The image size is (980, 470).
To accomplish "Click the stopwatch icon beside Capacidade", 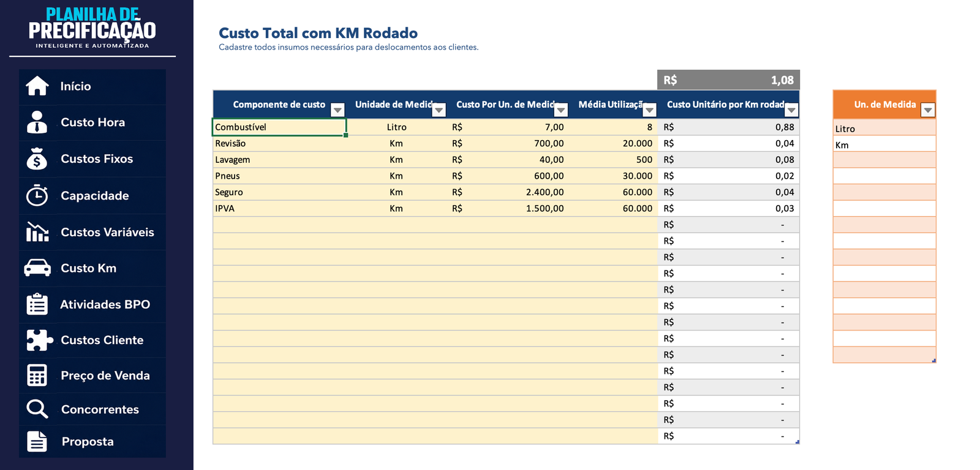I will [37, 195].
